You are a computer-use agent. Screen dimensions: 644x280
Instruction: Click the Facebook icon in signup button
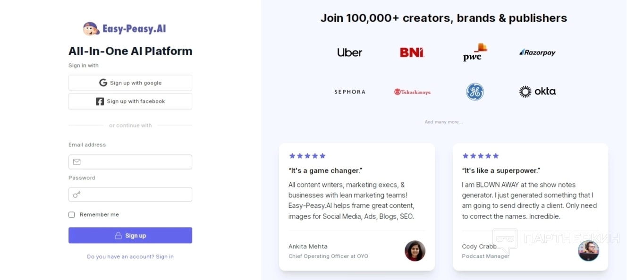[100, 102]
